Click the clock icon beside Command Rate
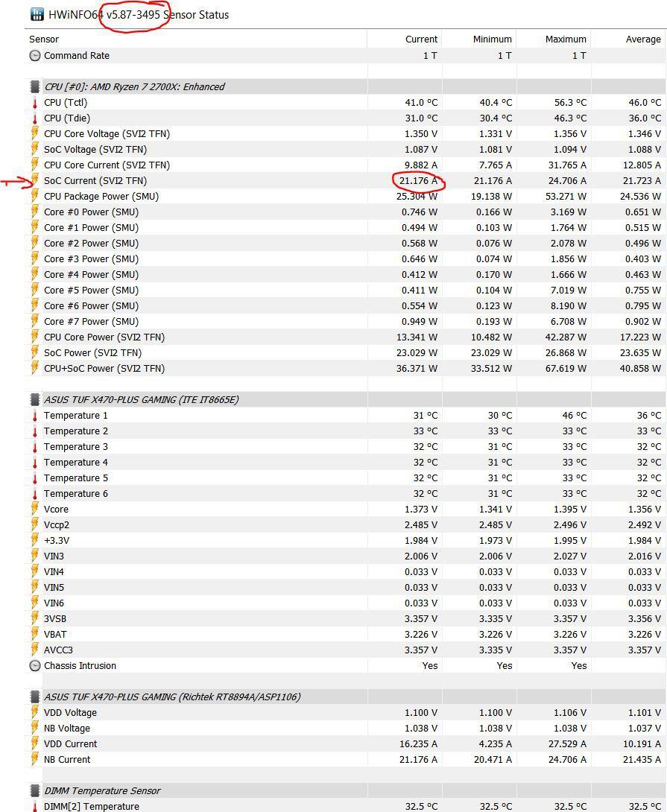This screenshot has height=812, width=667. [x=35, y=55]
